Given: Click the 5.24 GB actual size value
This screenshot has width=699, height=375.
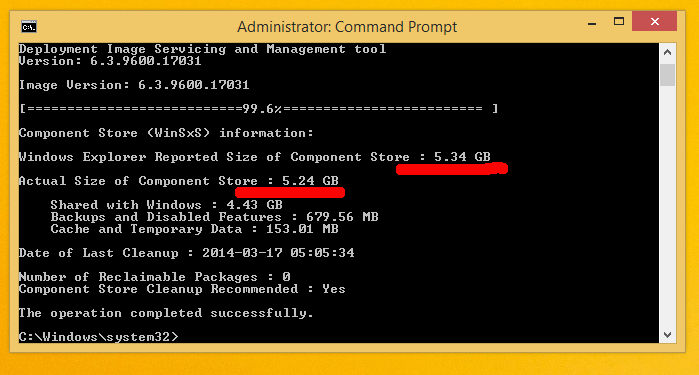Looking at the screenshot, I should click(310, 181).
